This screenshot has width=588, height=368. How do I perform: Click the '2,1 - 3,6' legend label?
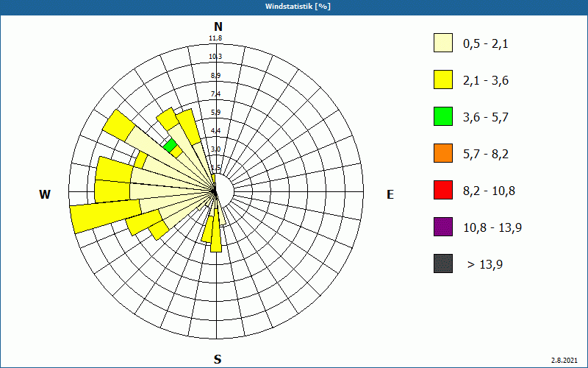[x=486, y=81]
